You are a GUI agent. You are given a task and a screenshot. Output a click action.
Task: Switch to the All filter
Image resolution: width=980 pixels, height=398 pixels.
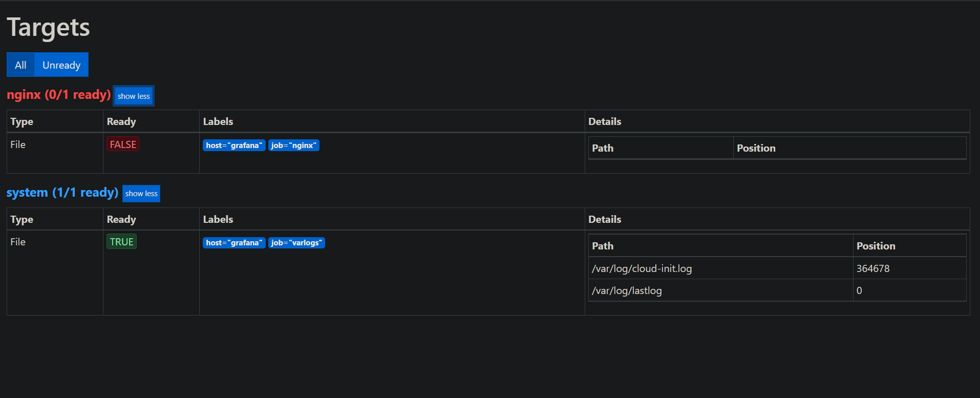tap(20, 65)
